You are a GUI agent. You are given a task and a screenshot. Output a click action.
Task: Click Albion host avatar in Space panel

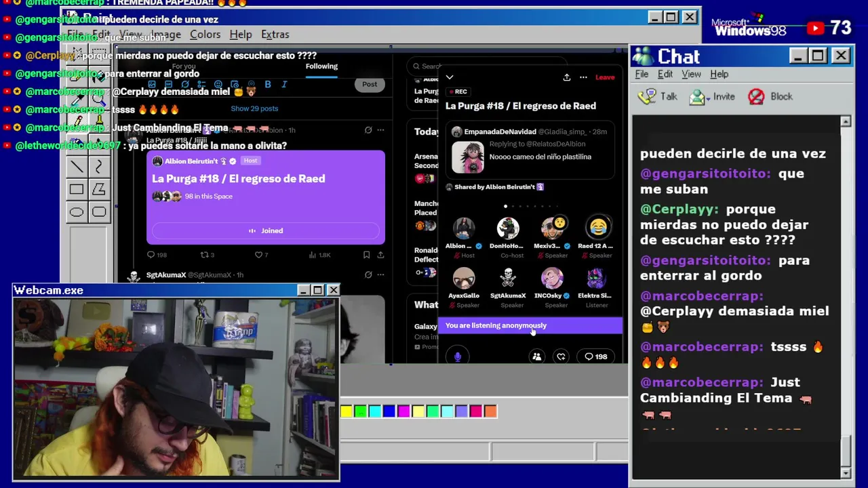point(464,228)
